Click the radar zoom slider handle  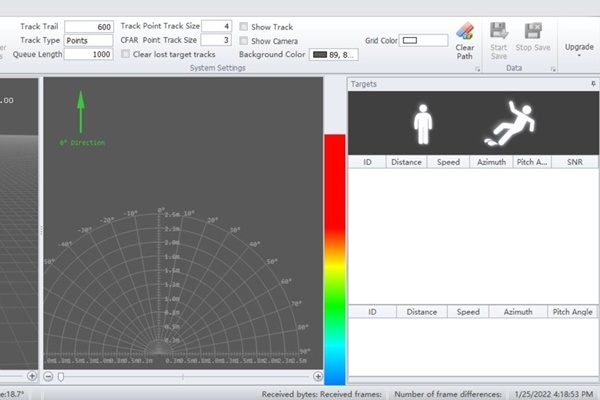(x=61, y=377)
